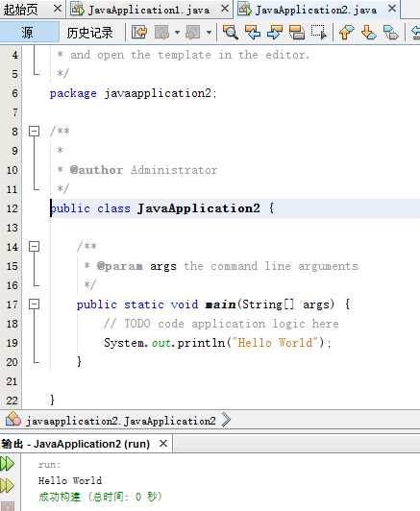The height and width of the screenshot is (511, 420).
Task: Open the Forward history dropdown arrow
Action: click(x=209, y=33)
